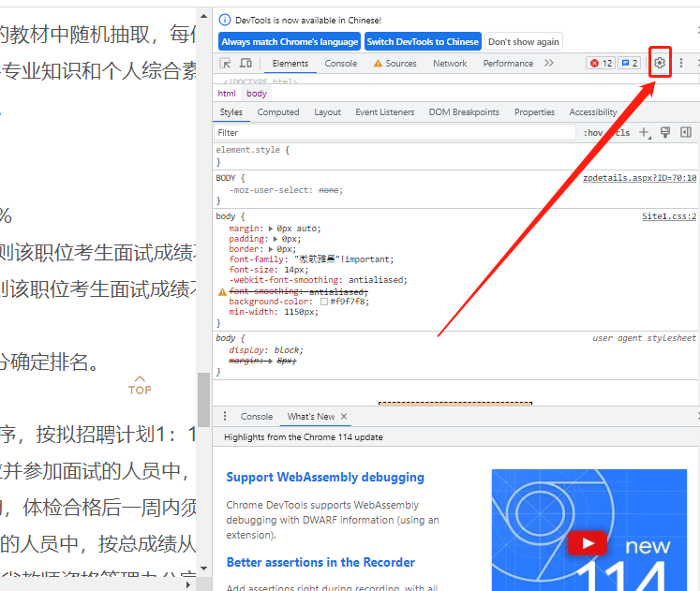Click the -webkit-font-smoothing antialiased declaration
This screenshot has width=700, height=591.
click(x=318, y=280)
